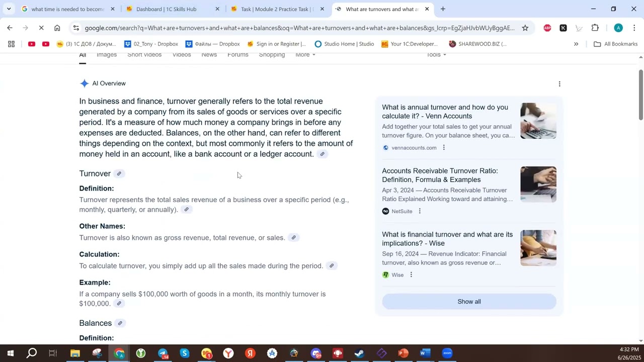Switch to the 'what time is needed' tab
This screenshot has width=644, height=362.
67,9
